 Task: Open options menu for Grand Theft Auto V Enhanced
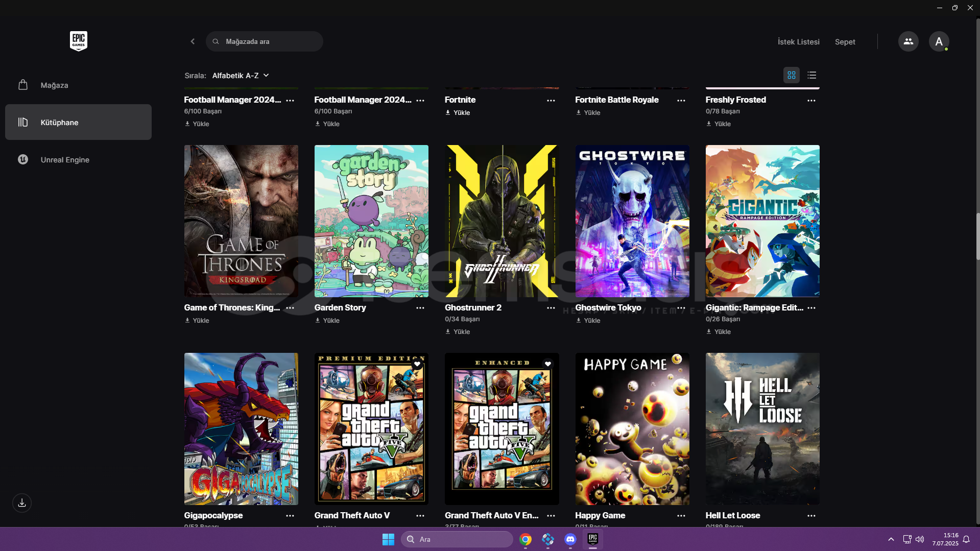coord(551,516)
